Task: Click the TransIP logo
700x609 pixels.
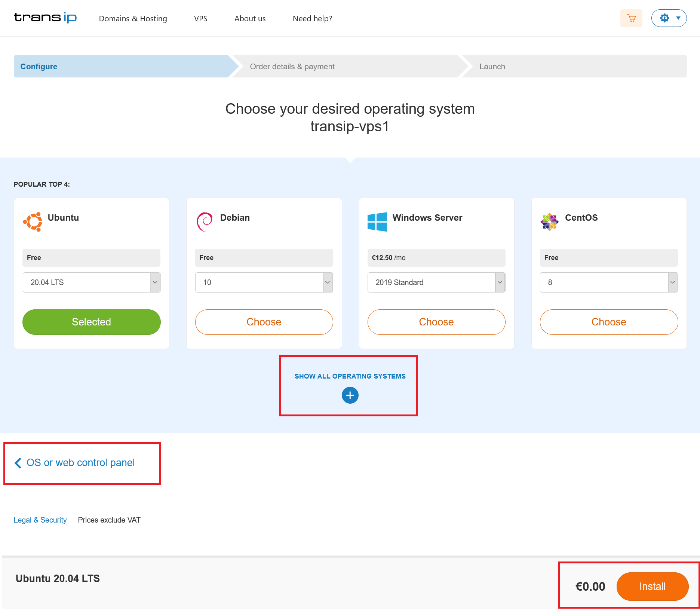Action: 45,18
